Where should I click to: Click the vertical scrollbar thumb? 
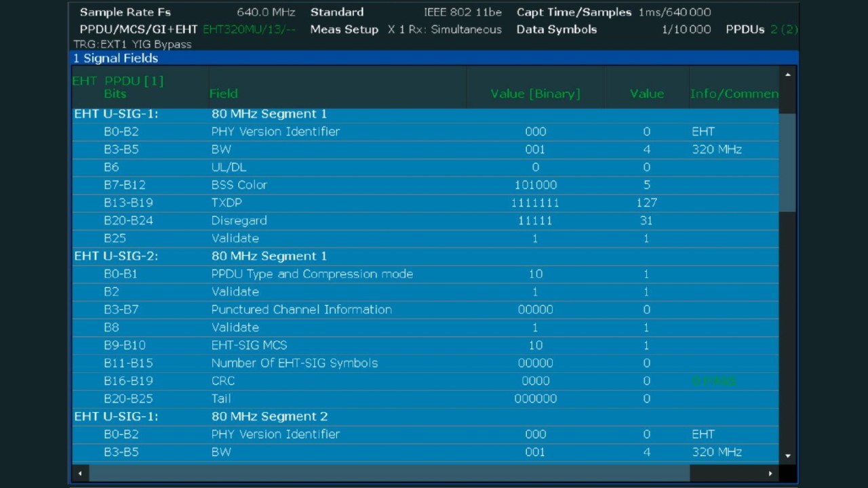[x=787, y=163]
